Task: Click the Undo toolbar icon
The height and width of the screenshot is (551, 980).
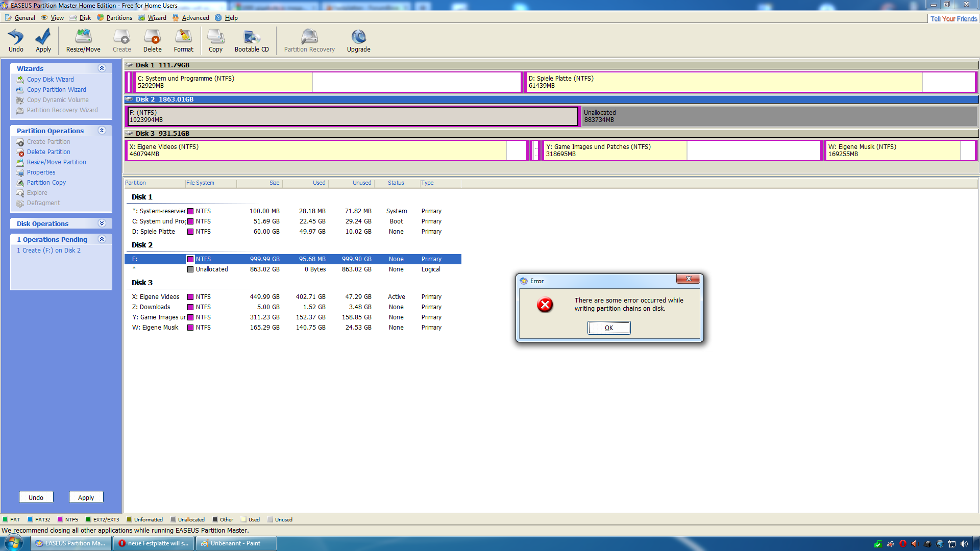Action: point(16,41)
